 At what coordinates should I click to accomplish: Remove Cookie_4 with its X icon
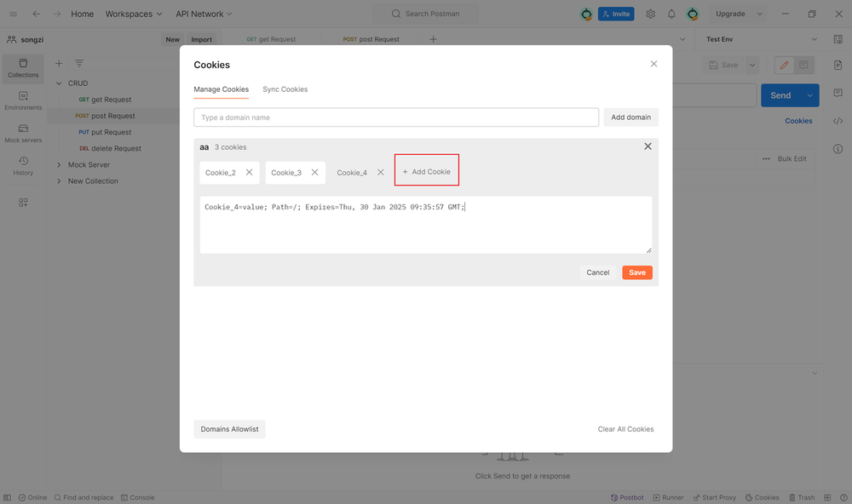tap(380, 172)
